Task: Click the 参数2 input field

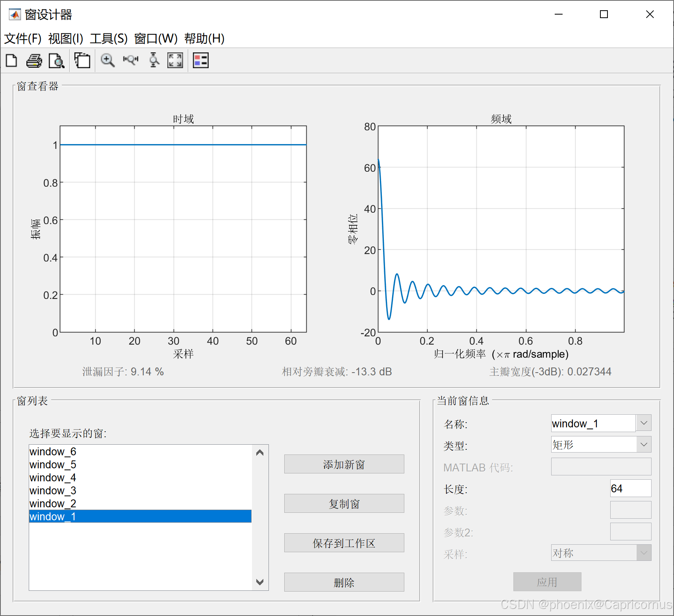Action: click(631, 532)
